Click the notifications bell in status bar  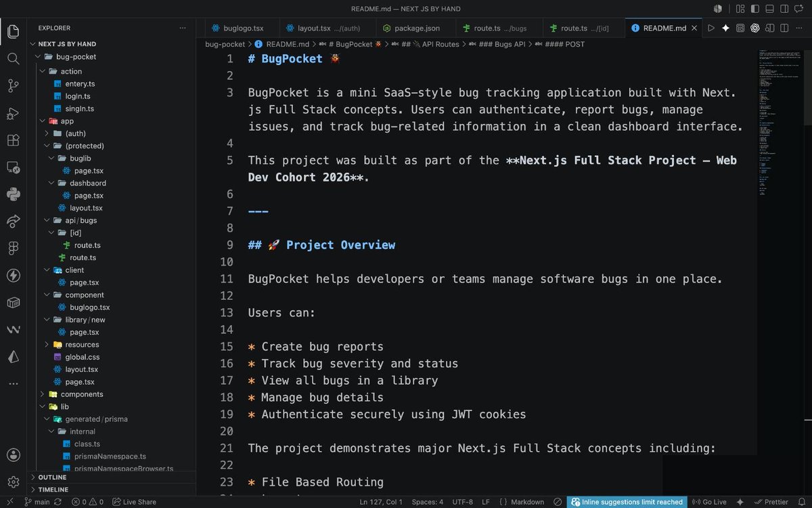pyautogui.click(x=802, y=502)
